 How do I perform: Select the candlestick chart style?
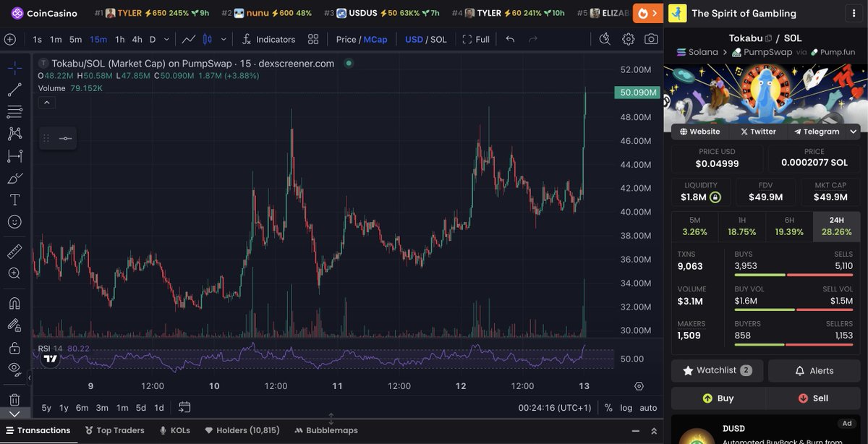click(208, 39)
